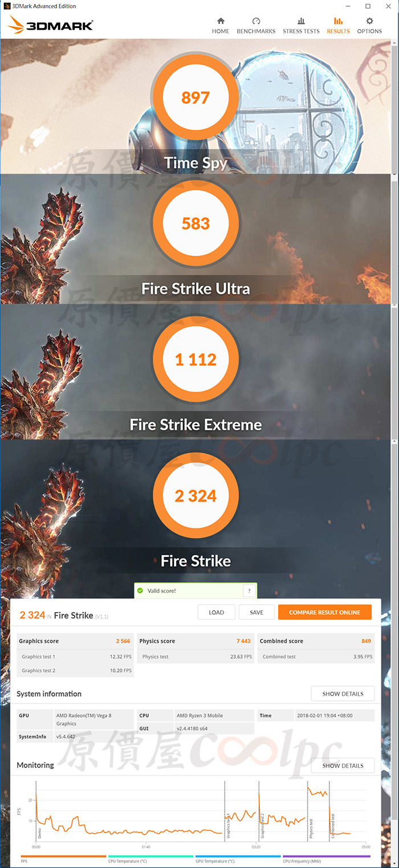399x868 pixels.
Task: Select the Fire Strike Ultra result
Action: [196, 223]
